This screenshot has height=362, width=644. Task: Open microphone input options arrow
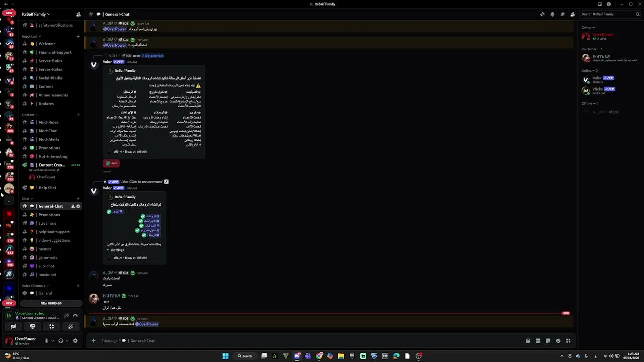click(x=52, y=340)
